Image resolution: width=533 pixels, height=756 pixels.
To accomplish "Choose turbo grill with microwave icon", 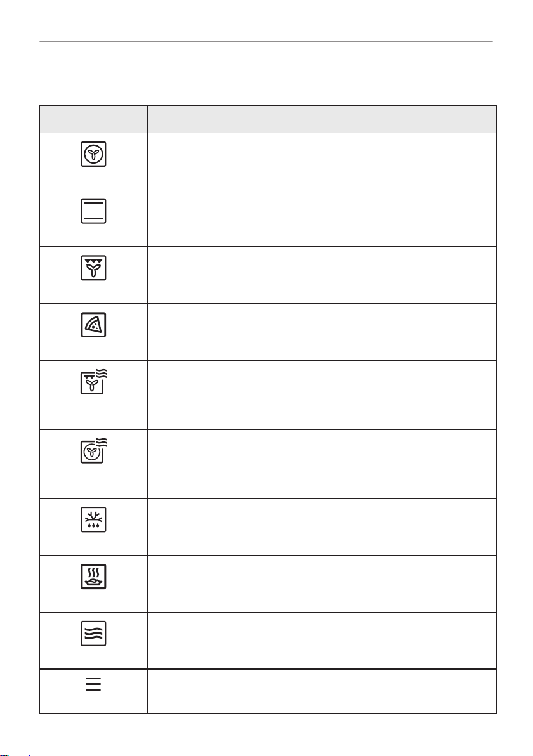I will 93,382.
